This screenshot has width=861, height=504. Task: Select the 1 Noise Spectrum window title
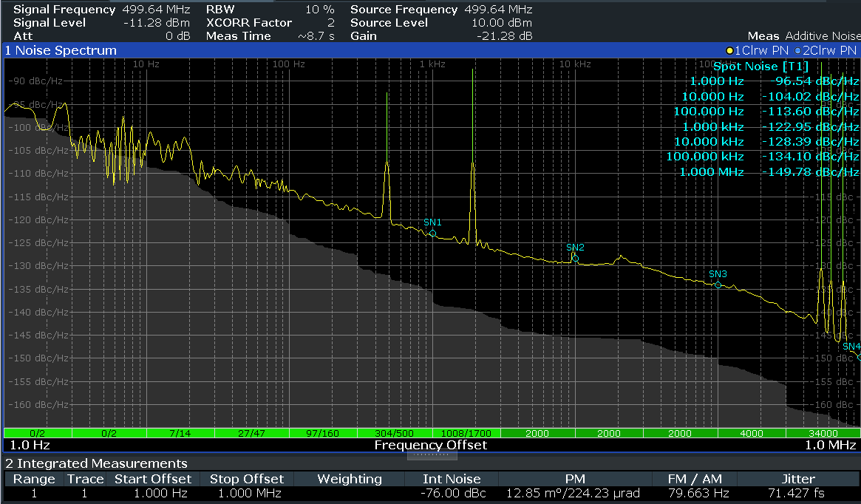[61, 50]
